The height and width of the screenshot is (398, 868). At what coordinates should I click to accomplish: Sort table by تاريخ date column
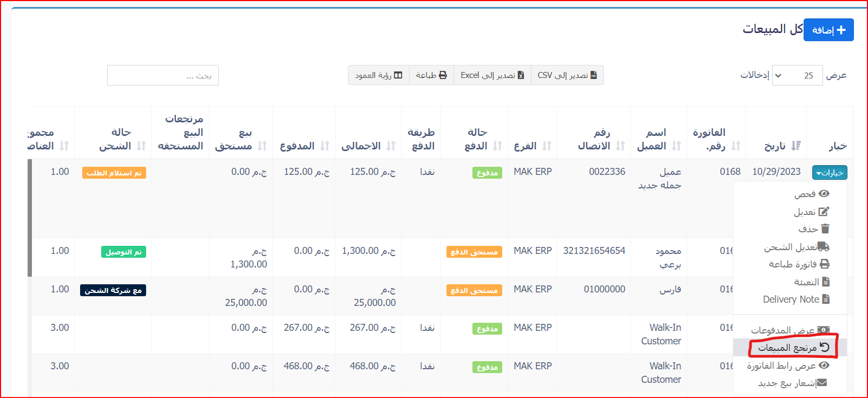tap(781, 146)
